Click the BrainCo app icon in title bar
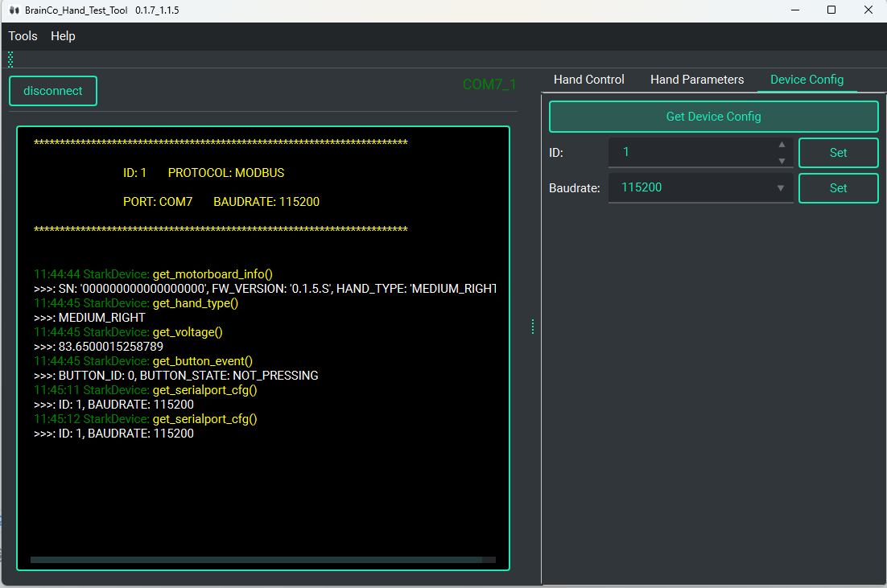 14,10
